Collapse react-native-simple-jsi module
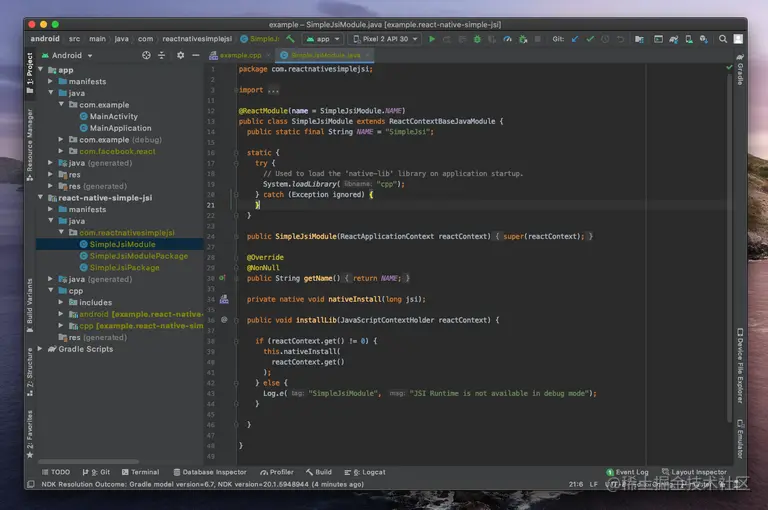The image size is (768, 510). [x=40, y=197]
